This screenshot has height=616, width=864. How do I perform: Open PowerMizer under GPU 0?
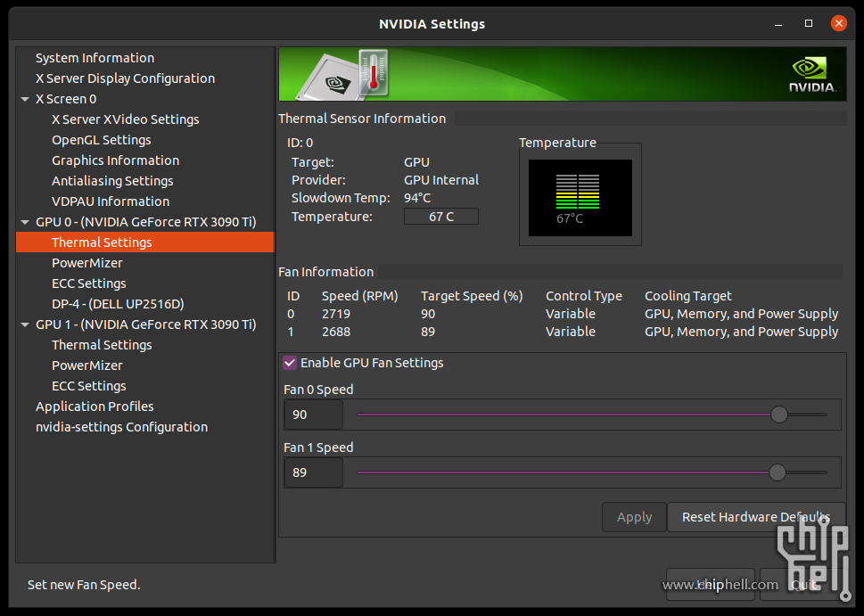pos(87,263)
